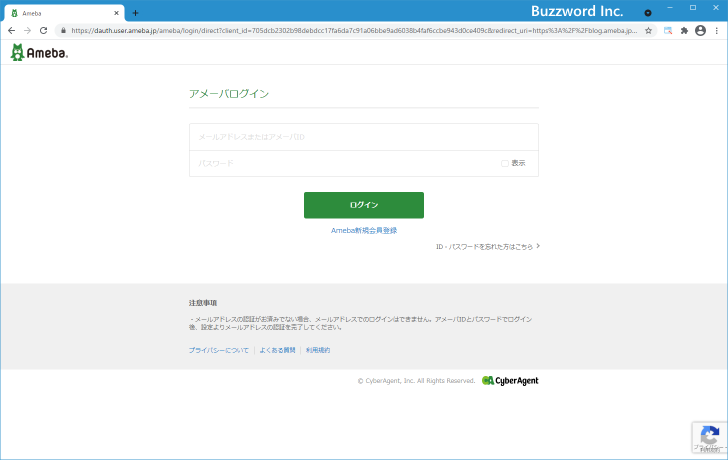
Task: Click the extension icon next to the star
Action: 668,31
